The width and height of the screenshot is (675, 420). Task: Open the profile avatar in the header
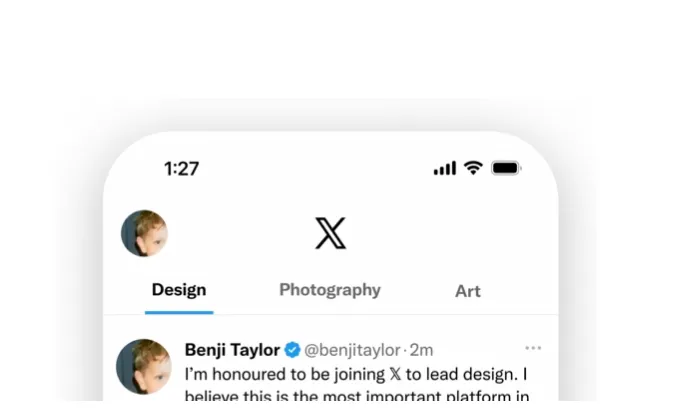pos(144,234)
